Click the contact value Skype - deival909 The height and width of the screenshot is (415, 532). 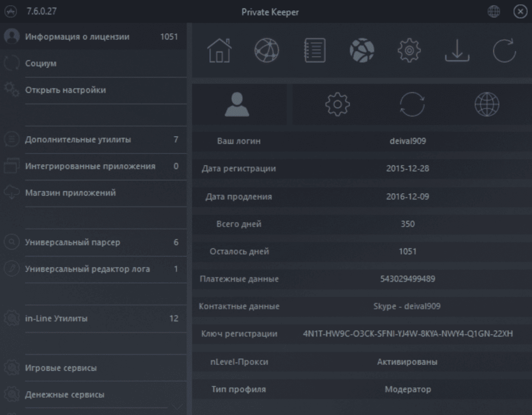[407, 306]
